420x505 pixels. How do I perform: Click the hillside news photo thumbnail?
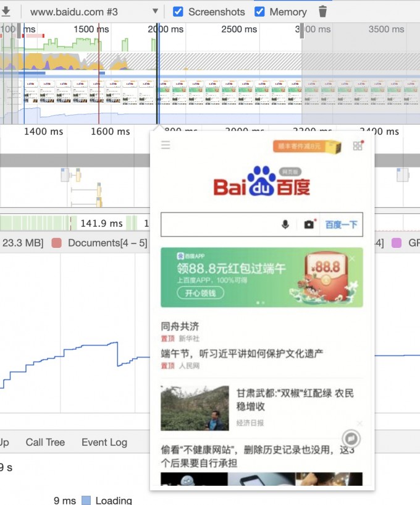coord(195,408)
